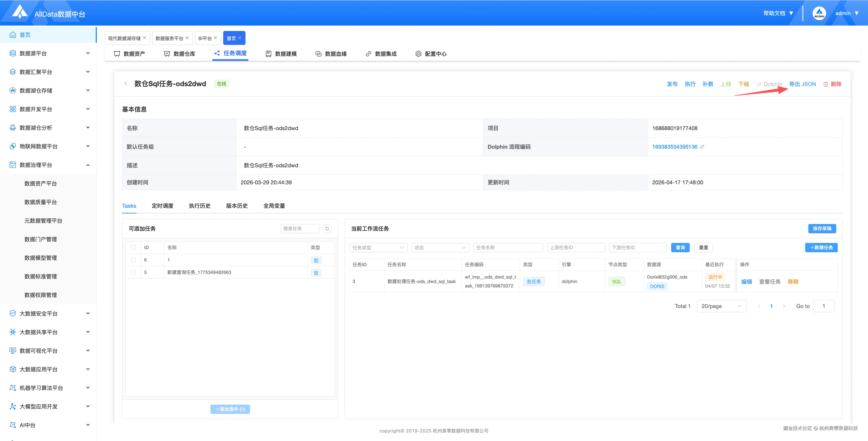Open 配置中心 gear icon in navigation
Image resolution: width=868 pixels, height=441 pixels.
click(x=418, y=54)
